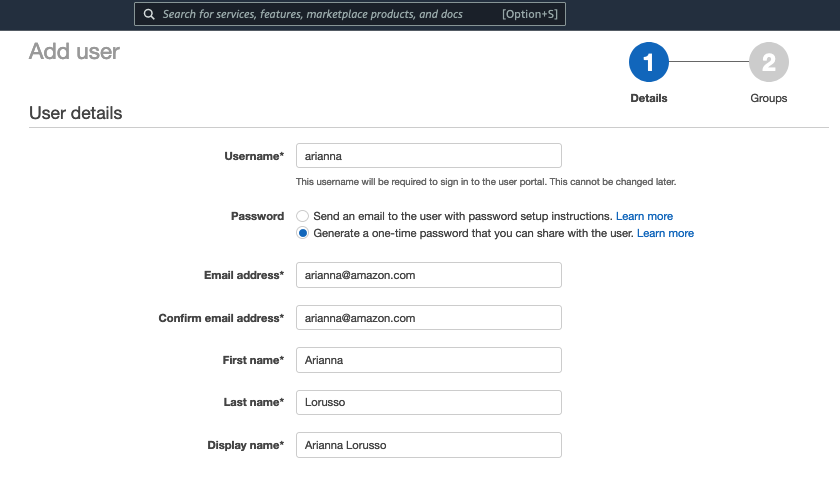Choose 'Generate a one-time password' radio button

(x=302, y=233)
